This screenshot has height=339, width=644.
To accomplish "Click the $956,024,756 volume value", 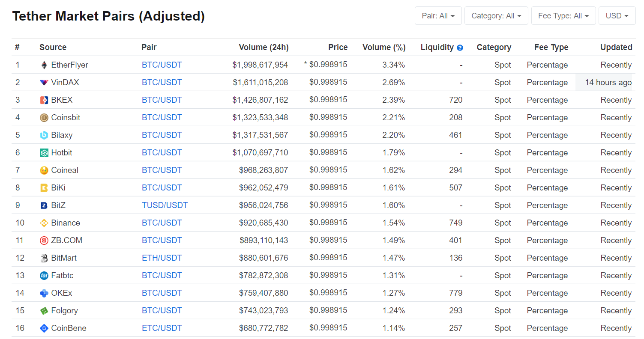I will pos(264,205).
